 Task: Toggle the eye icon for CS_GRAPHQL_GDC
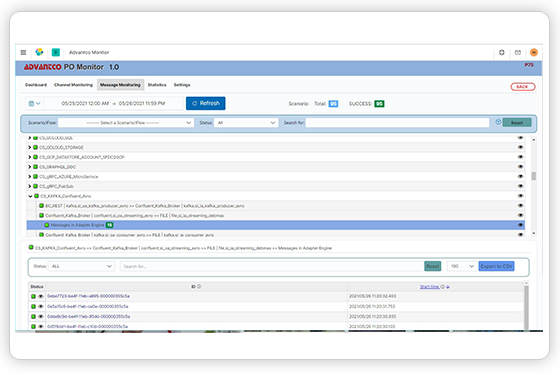(x=520, y=166)
